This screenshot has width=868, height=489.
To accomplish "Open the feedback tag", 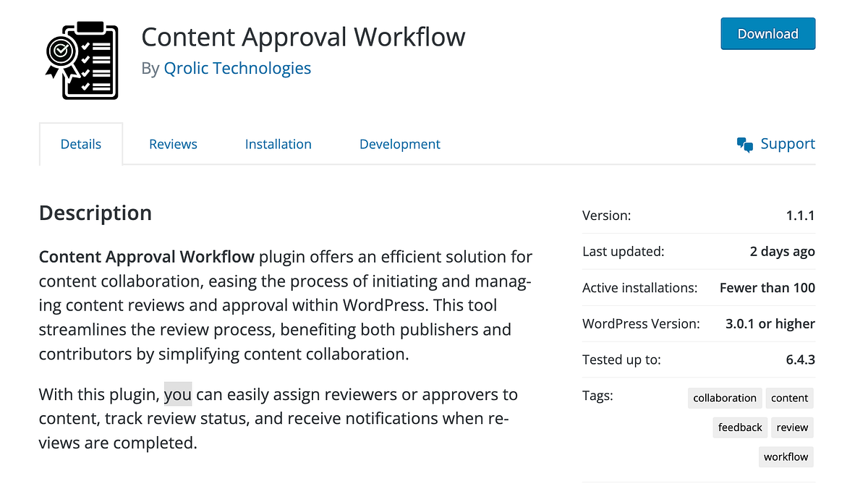I will [x=739, y=427].
